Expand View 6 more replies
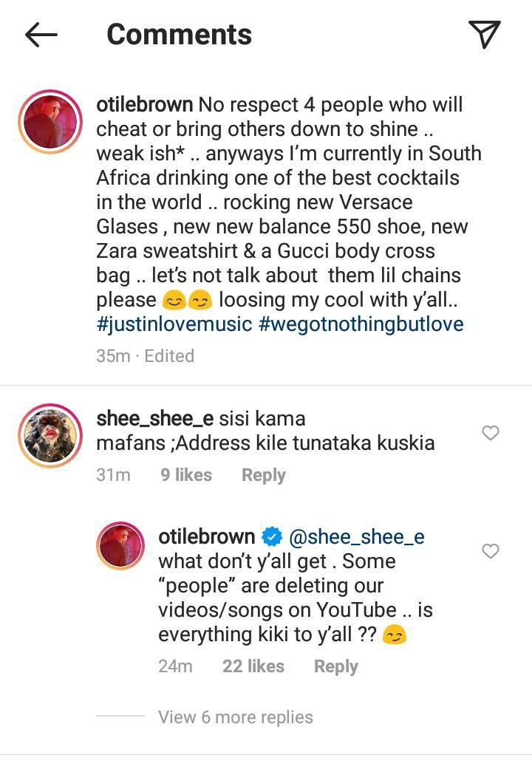 click(235, 717)
